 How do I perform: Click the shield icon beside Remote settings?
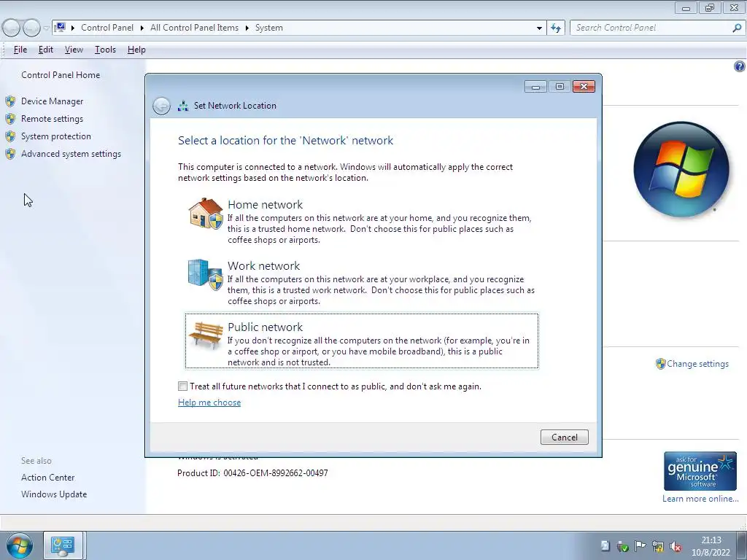coord(10,119)
